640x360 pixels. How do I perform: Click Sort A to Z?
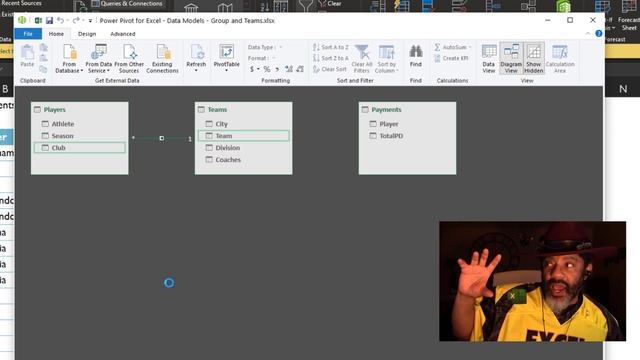coord(331,47)
